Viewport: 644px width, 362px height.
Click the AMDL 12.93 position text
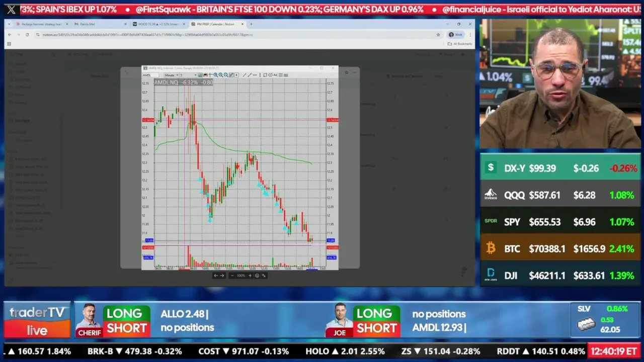pos(439,328)
